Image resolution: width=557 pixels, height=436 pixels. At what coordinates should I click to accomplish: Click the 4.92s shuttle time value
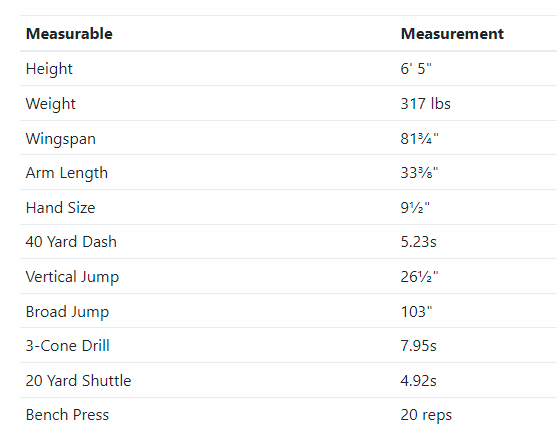click(418, 381)
